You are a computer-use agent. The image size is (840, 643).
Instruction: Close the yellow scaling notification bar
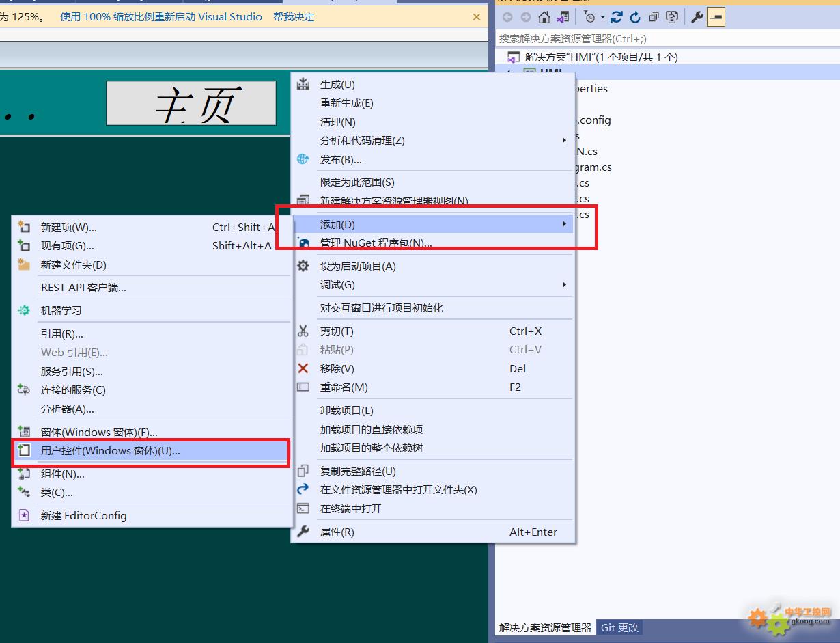coord(477,16)
